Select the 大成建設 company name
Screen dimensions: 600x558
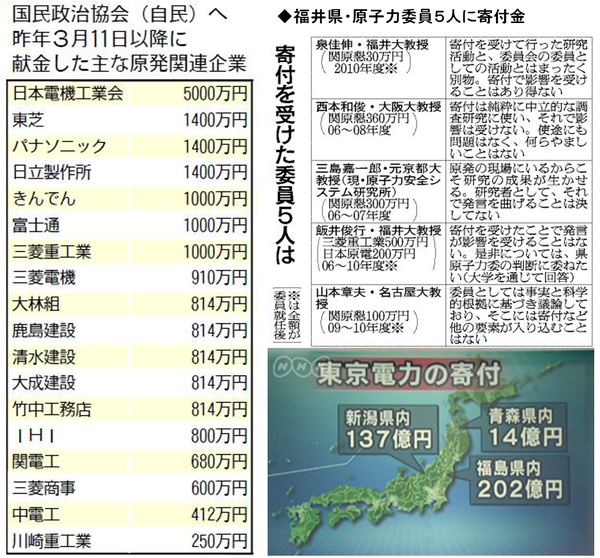(44, 383)
